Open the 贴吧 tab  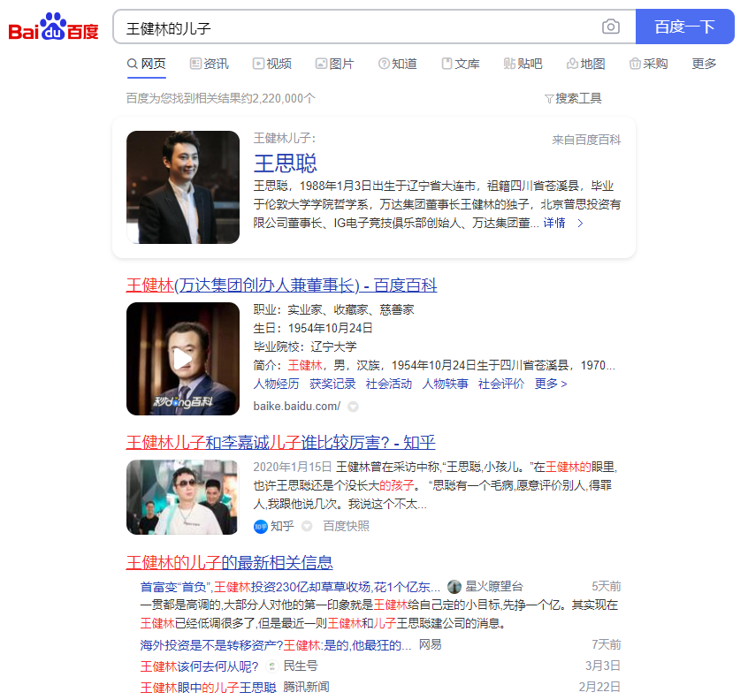coord(523,64)
